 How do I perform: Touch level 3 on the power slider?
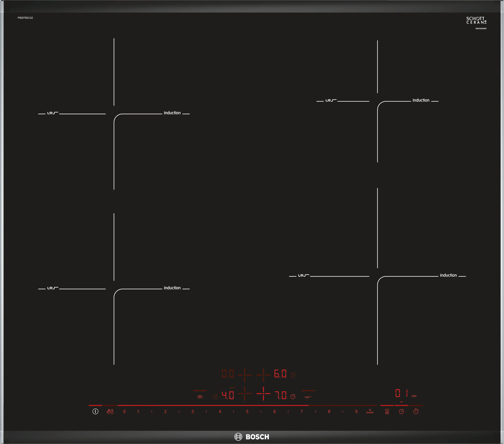click(193, 411)
